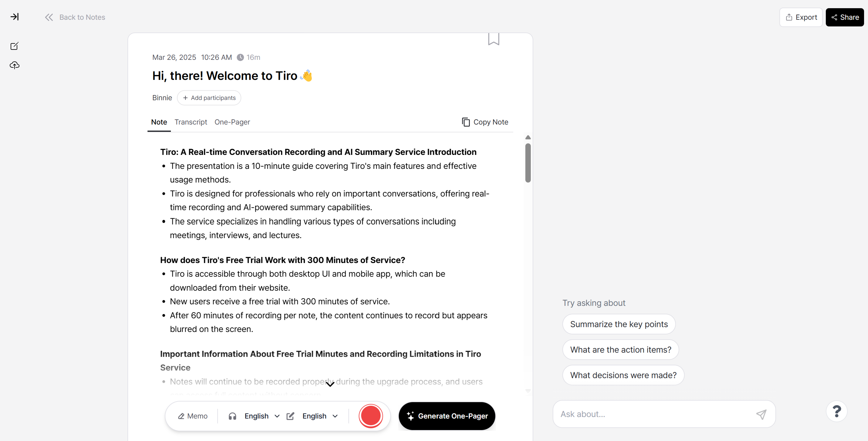Click the new note compose icon

pyautogui.click(x=14, y=46)
